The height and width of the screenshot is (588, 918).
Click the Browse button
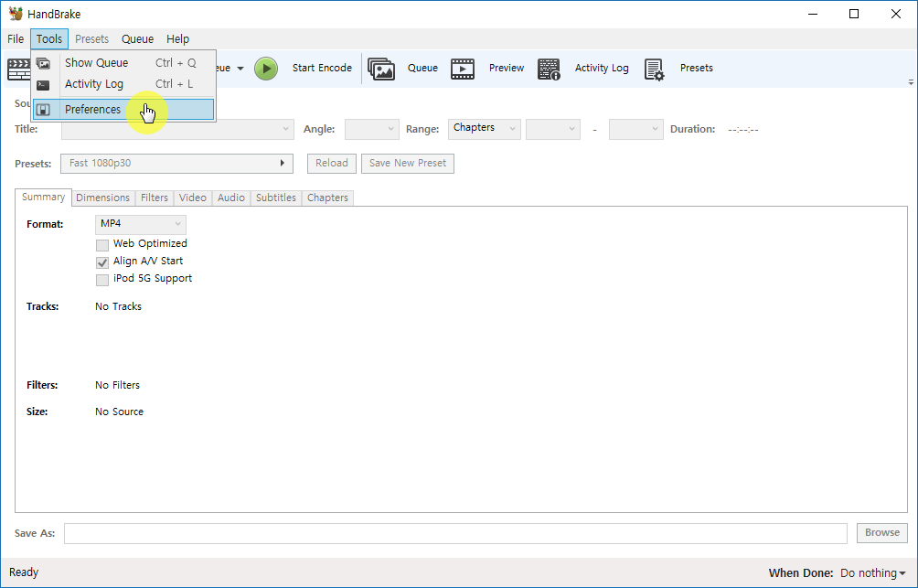[x=882, y=533]
